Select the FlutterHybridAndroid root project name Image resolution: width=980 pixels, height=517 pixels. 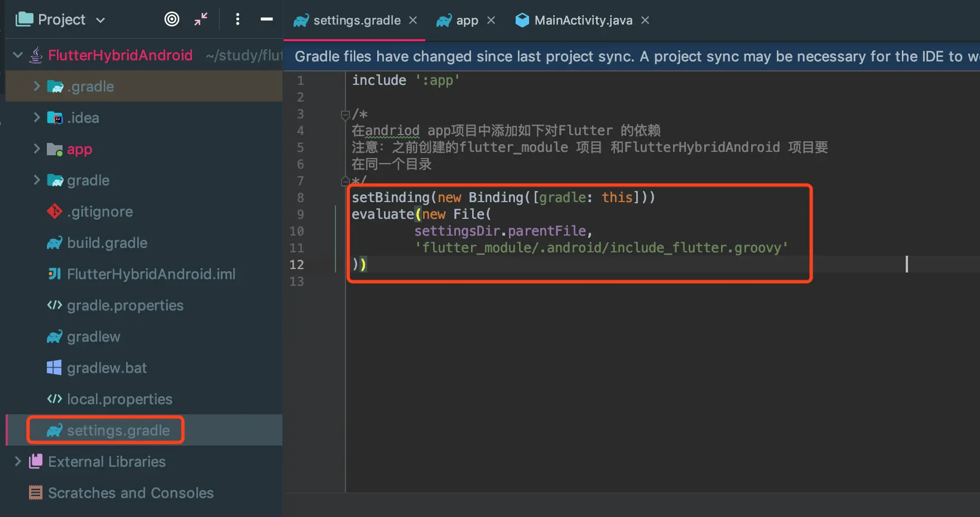[x=120, y=55]
